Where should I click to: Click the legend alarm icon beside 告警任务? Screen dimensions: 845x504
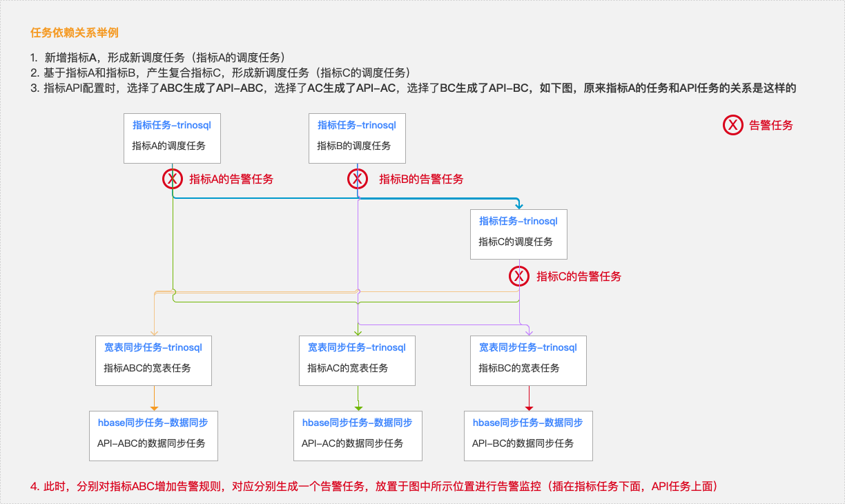732,125
